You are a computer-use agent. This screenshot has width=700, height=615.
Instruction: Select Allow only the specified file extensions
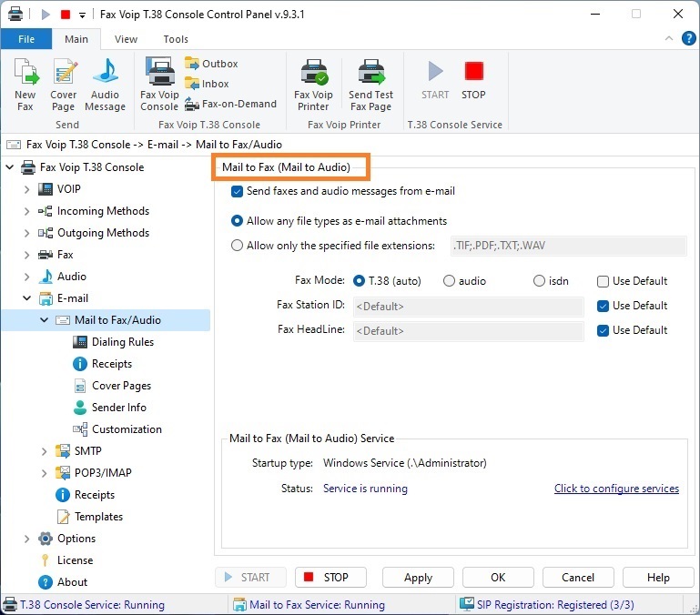[237, 246]
